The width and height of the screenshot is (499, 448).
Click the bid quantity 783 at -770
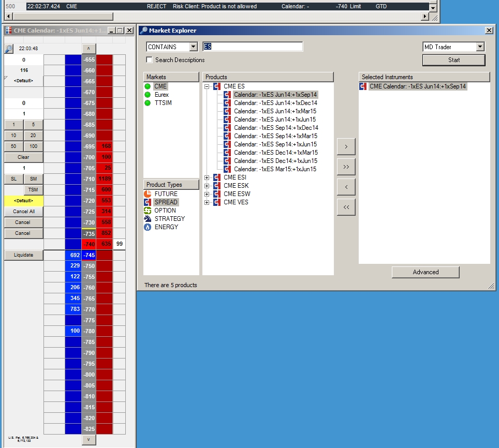[x=73, y=309]
